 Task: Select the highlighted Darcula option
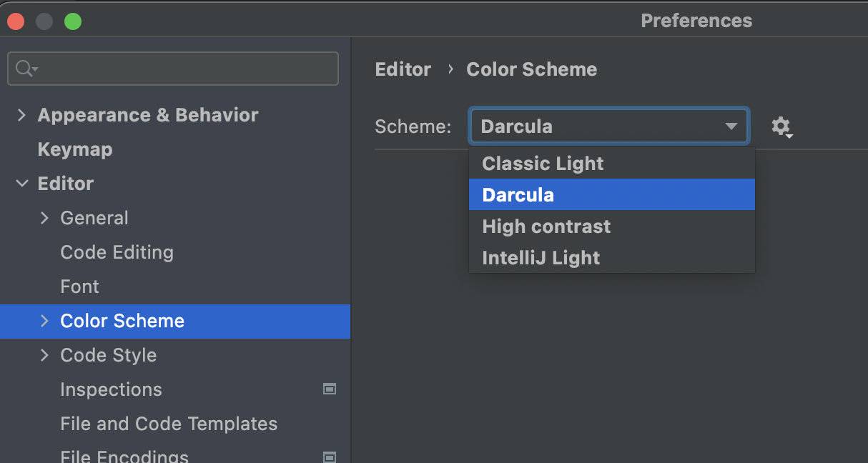click(x=612, y=194)
